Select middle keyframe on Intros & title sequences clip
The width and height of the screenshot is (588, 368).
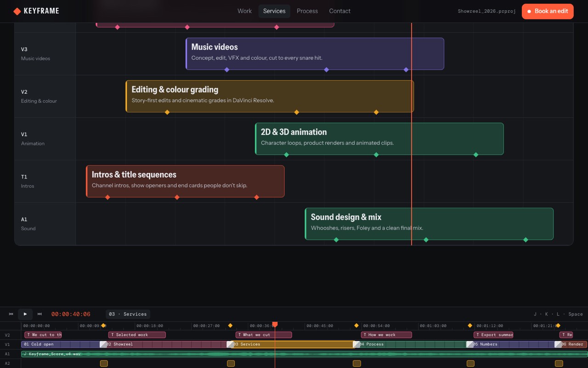(177, 197)
